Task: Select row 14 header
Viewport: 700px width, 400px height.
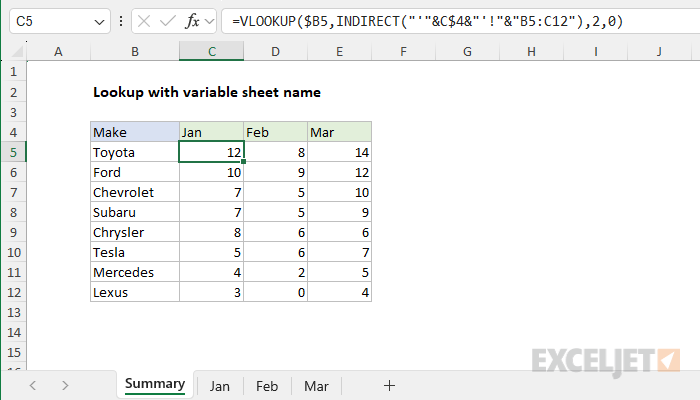Action: [x=13, y=333]
